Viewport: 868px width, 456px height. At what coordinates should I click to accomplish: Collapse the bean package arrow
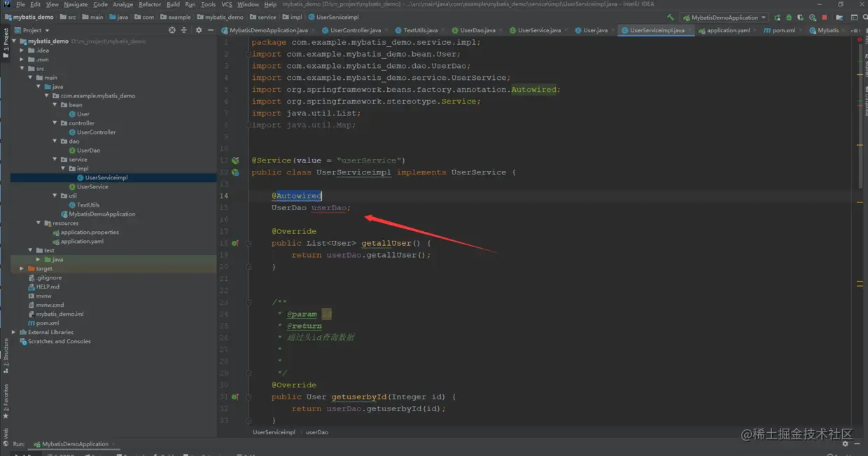click(x=55, y=105)
